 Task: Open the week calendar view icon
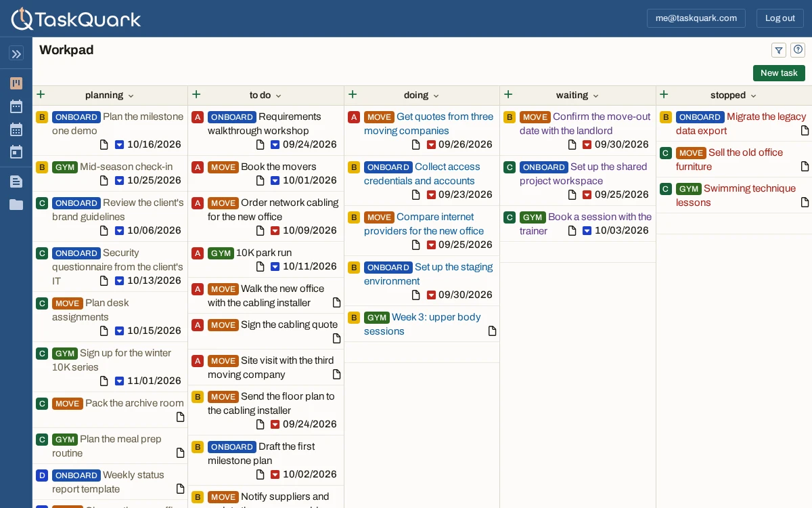pos(16,106)
